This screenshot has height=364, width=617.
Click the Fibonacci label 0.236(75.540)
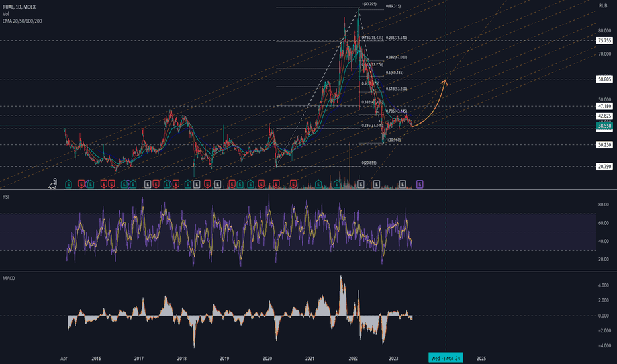(x=397, y=38)
